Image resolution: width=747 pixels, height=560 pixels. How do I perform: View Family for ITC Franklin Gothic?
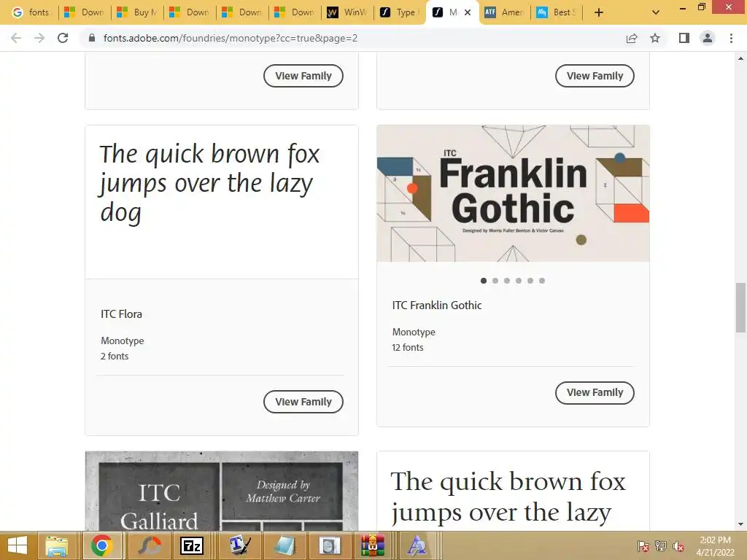595,393
